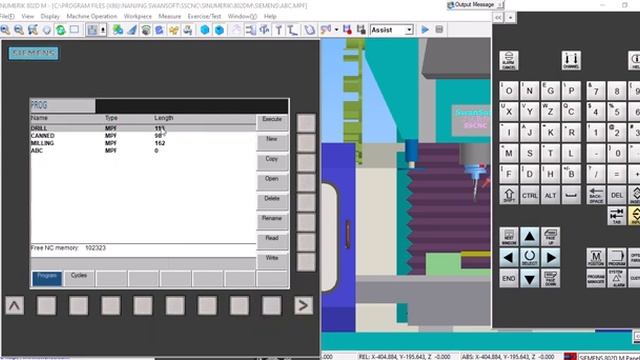The width and height of the screenshot is (640, 360).
Task: Click the DEL key on keypad
Action: coord(616,195)
